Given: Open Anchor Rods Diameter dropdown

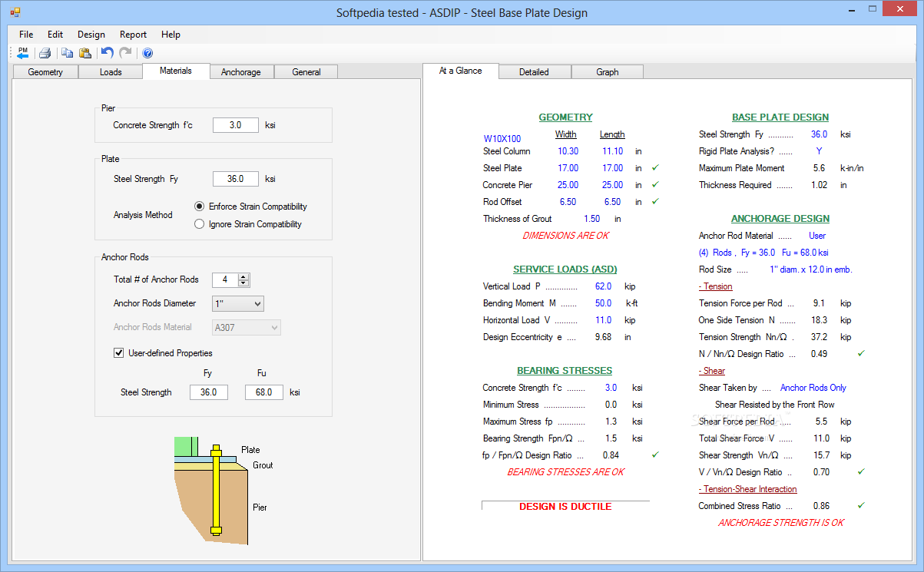Looking at the screenshot, I should click(238, 303).
